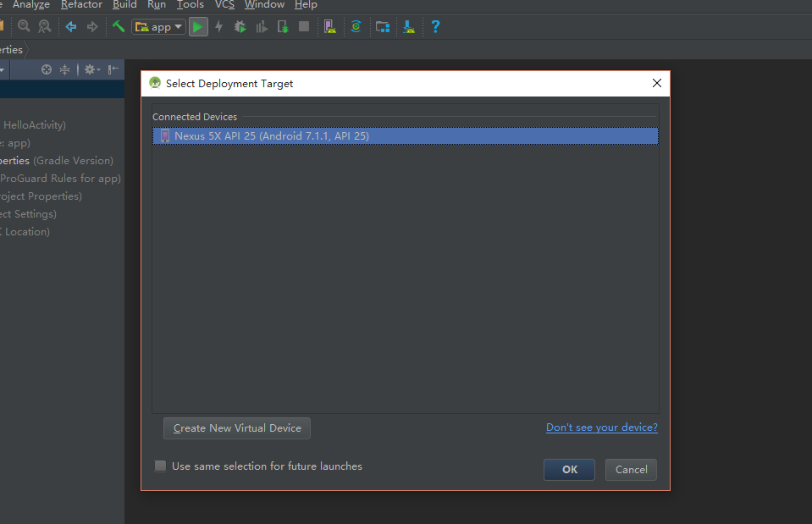Open the Don't see your device link
This screenshot has width=812, height=524.
602,427
